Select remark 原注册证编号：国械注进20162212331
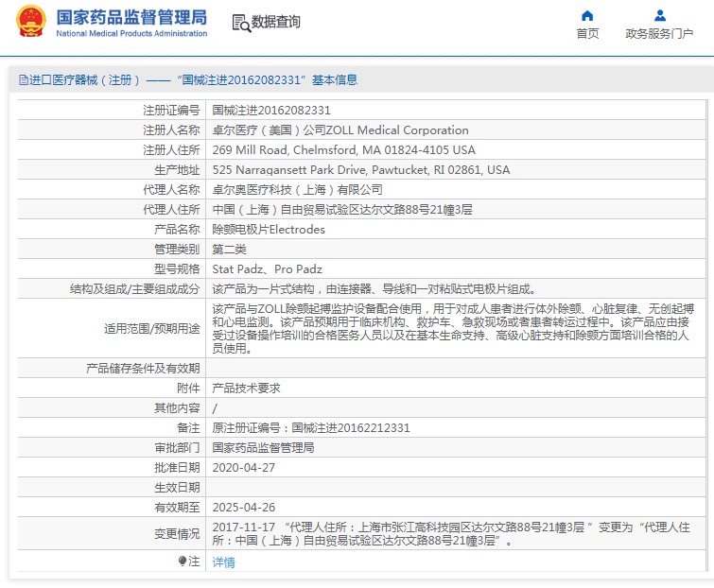The height and width of the screenshot is (588, 714). click(311, 428)
